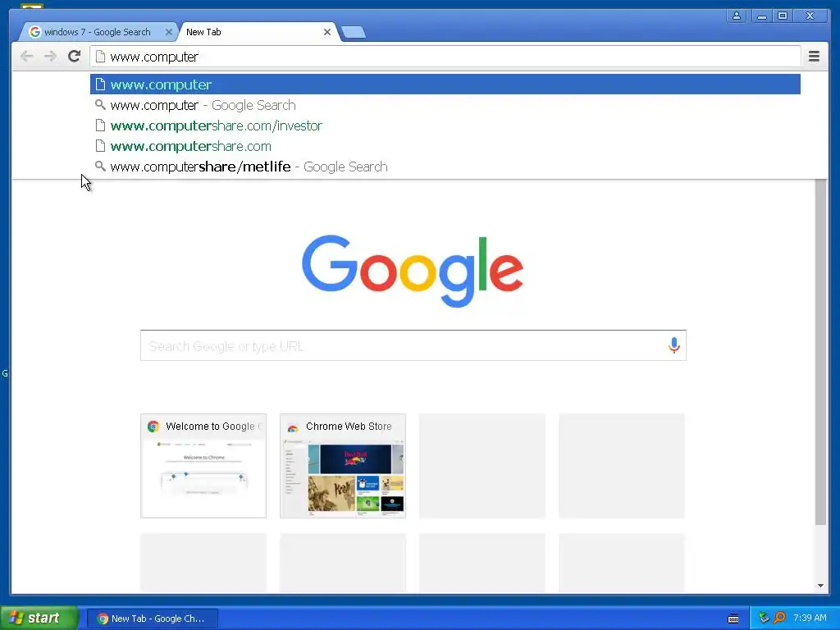Click the magnifier tray icon

779,618
